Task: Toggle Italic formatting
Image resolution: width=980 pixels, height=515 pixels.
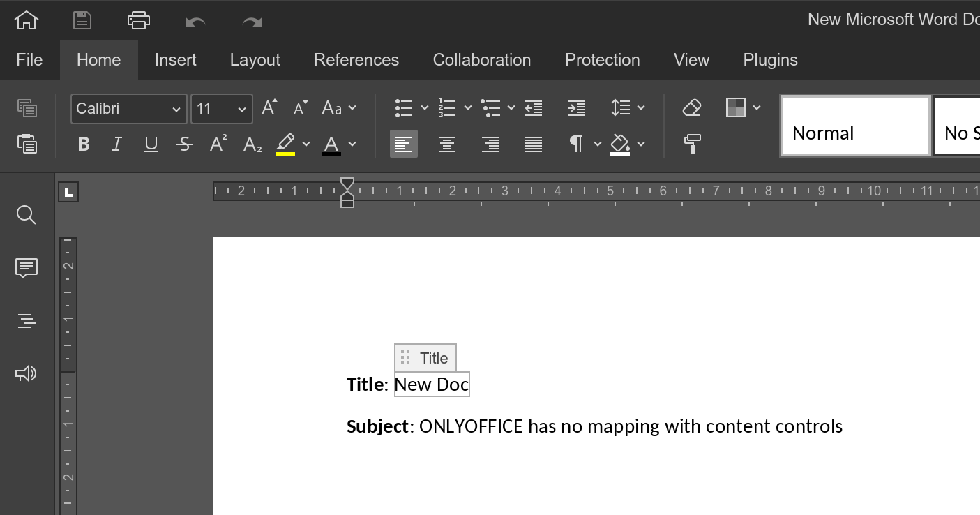Action: coord(117,144)
